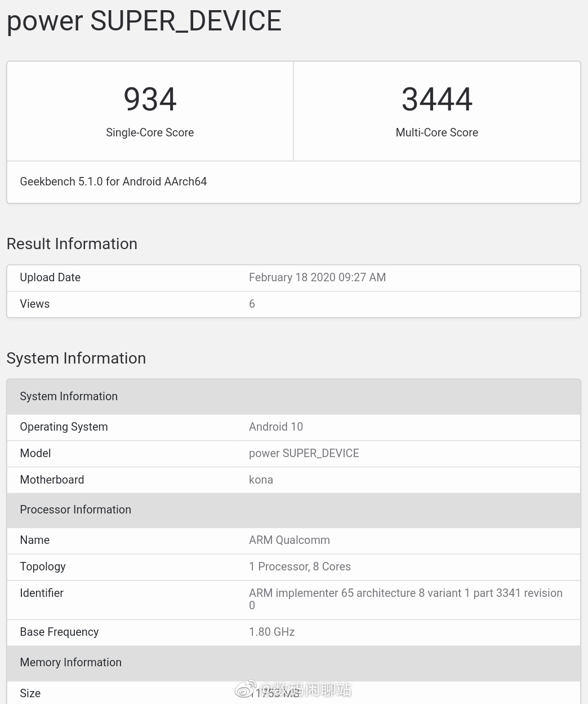Click the Model value power SUPER_DEVICE
588x704 pixels.
304,453
